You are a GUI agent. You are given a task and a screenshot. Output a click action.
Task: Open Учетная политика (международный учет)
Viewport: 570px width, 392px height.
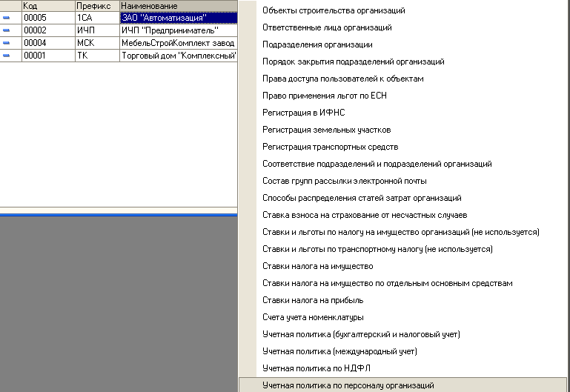(339, 352)
